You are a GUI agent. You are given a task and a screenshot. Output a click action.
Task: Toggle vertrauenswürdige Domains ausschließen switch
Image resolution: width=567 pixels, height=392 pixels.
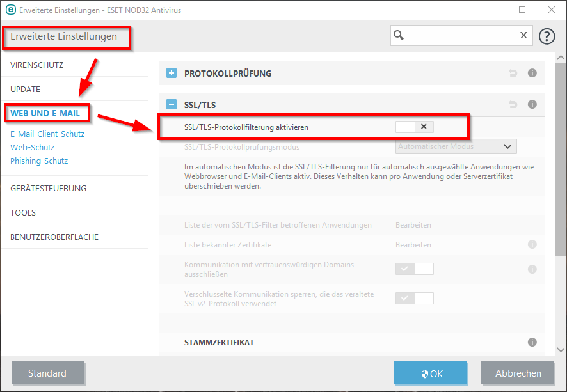coord(415,269)
